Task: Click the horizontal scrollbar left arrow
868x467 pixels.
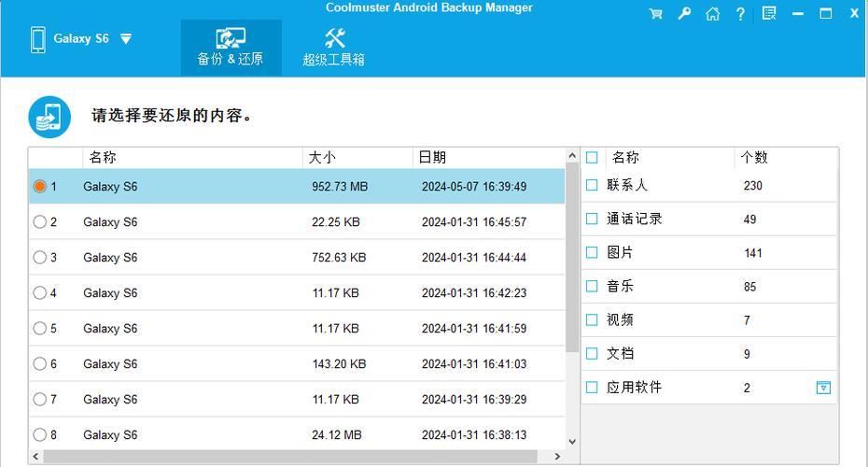Action: (x=35, y=457)
